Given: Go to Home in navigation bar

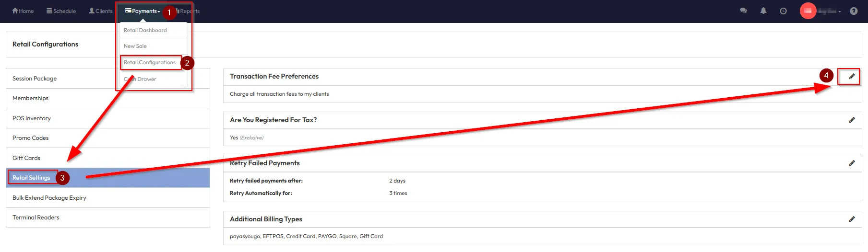Looking at the screenshot, I should point(23,11).
